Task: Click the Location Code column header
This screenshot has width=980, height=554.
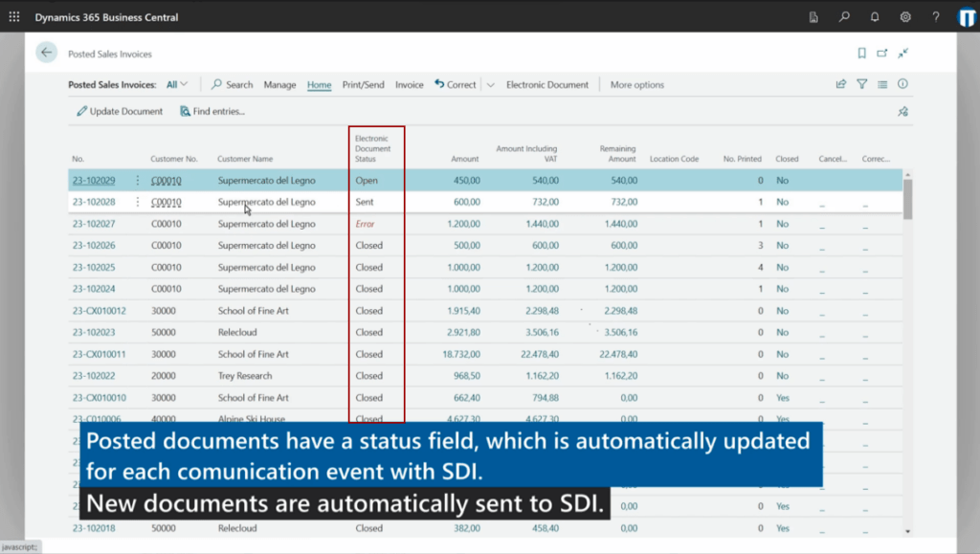Action: point(674,159)
